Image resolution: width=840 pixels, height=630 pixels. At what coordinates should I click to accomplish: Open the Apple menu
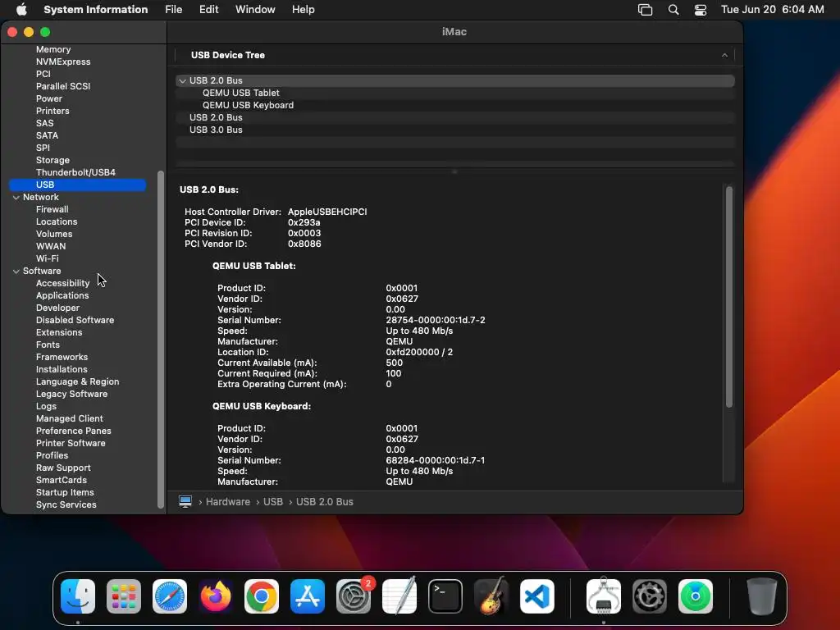[x=21, y=9]
